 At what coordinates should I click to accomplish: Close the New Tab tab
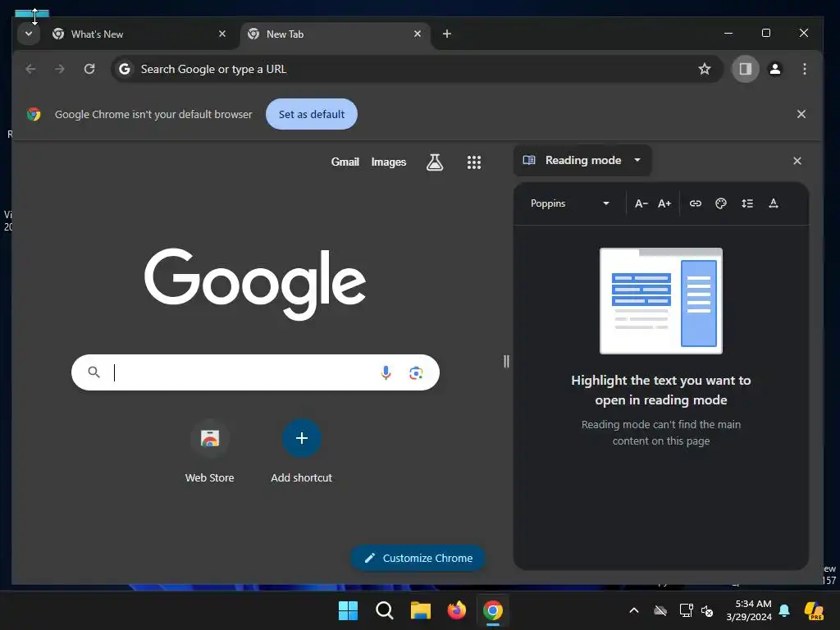coord(418,34)
